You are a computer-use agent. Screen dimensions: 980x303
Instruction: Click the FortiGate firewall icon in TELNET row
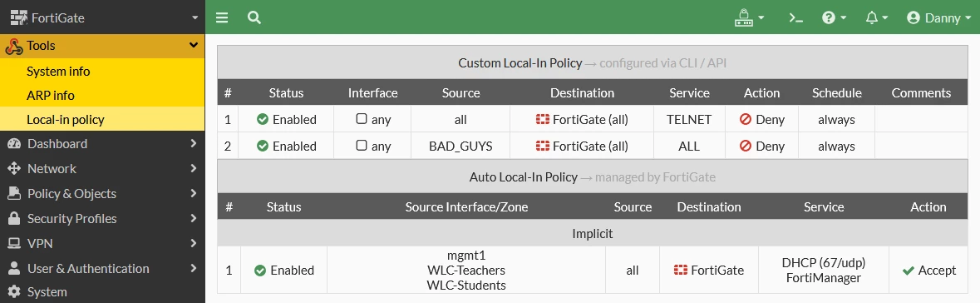click(x=543, y=119)
